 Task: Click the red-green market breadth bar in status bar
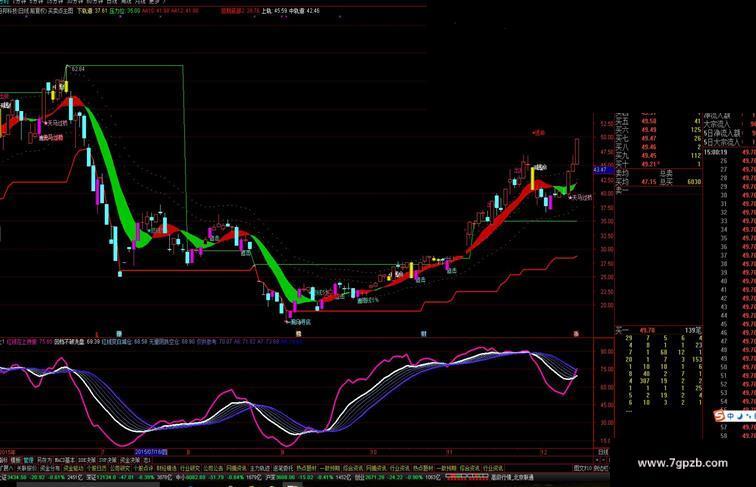pos(467,477)
